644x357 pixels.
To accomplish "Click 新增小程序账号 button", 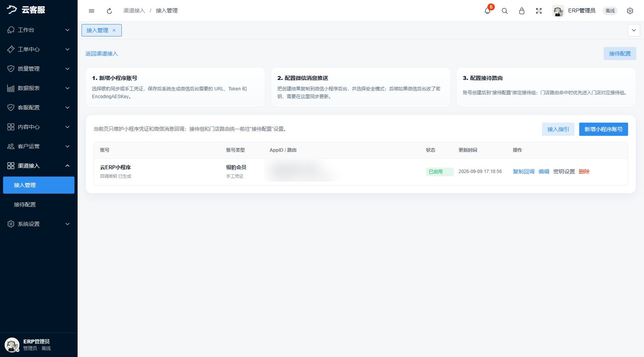I will tap(604, 129).
